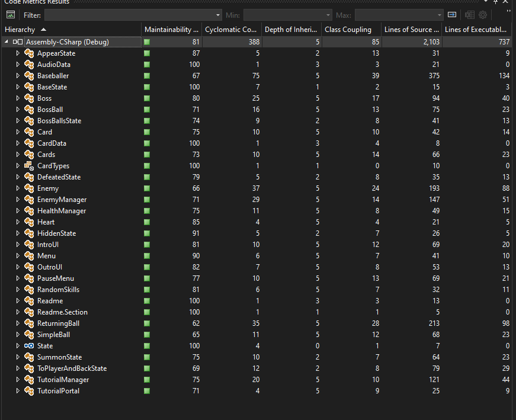Click the PauseMenu class icon
This screenshot has height=420, width=516.
(29, 278)
